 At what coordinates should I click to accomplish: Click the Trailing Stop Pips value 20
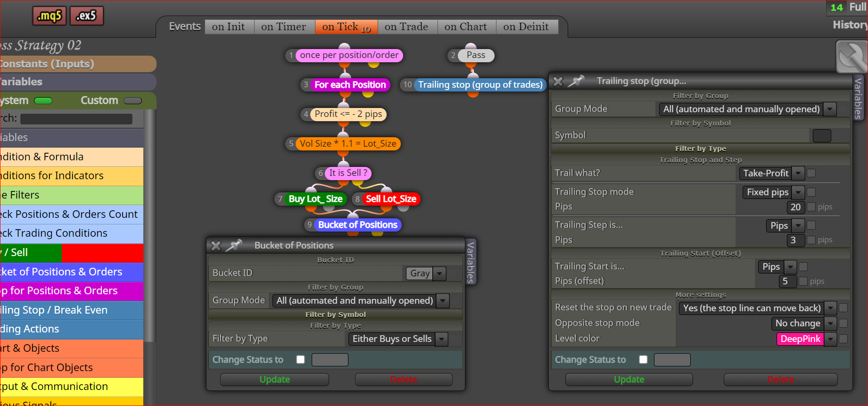pyautogui.click(x=796, y=207)
